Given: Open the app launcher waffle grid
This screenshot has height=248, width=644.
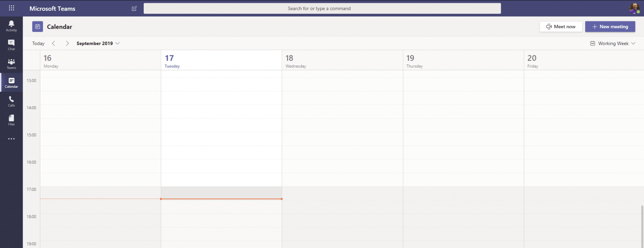Looking at the screenshot, I should tap(11, 8).
